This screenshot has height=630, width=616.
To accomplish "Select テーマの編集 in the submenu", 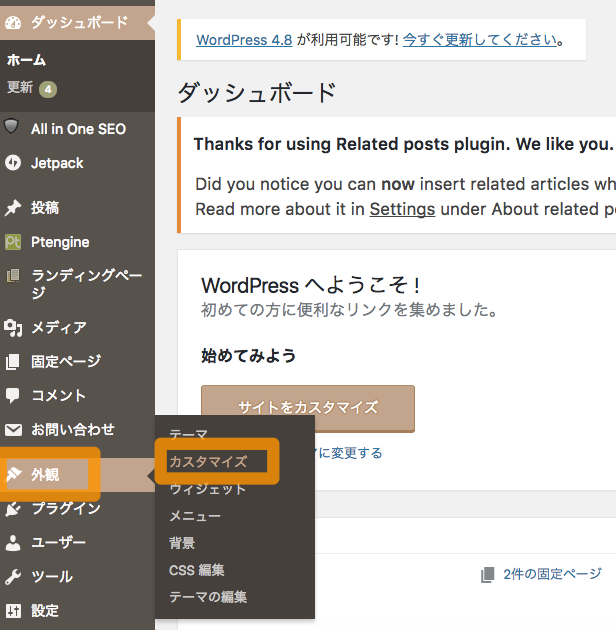I will click(x=208, y=597).
